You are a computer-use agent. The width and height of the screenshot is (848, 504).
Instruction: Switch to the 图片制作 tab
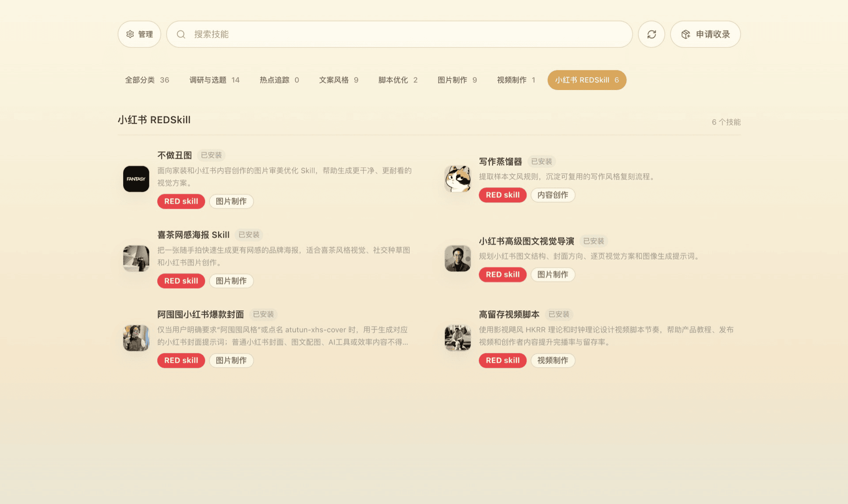coord(457,80)
